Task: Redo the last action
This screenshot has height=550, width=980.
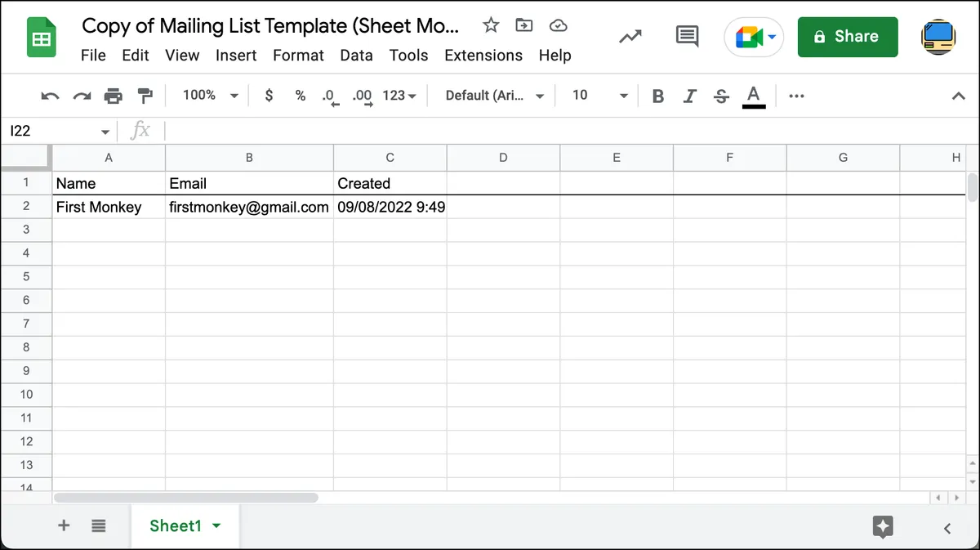Action: tap(82, 96)
